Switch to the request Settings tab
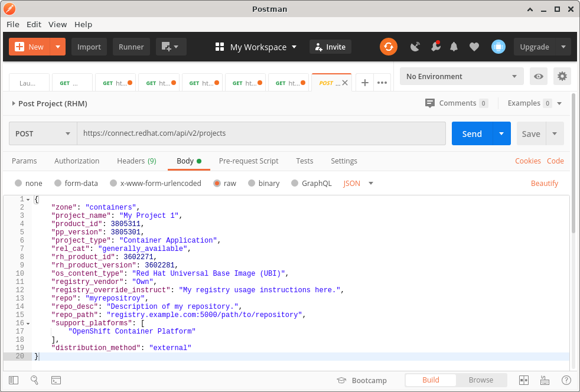Viewport: 580px width, 392px height. point(344,161)
